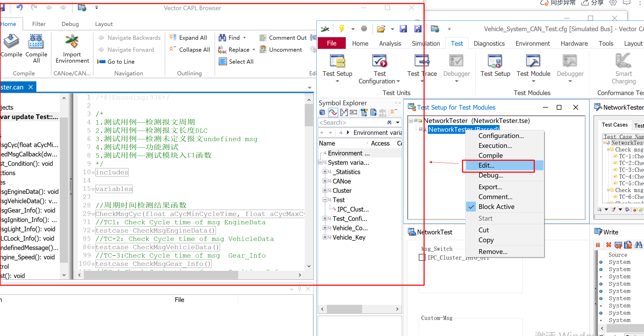
Task: Switch to the Diagnostics ribbon tab
Action: pos(489,43)
